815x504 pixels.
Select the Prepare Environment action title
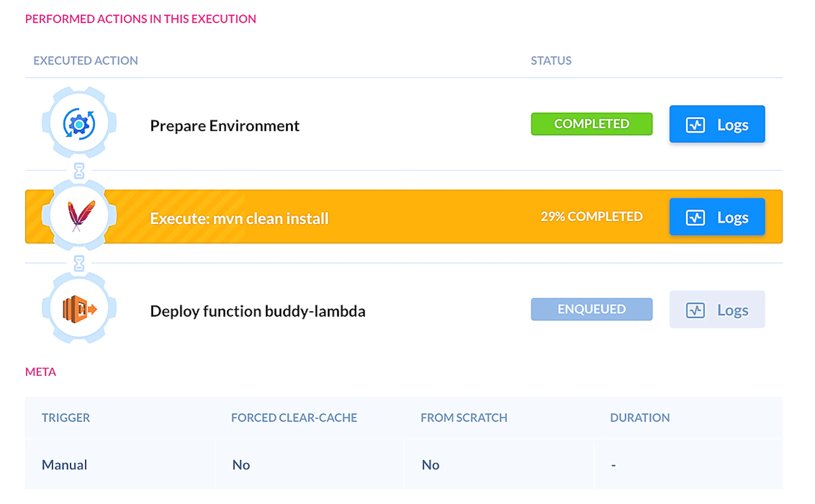pos(225,126)
